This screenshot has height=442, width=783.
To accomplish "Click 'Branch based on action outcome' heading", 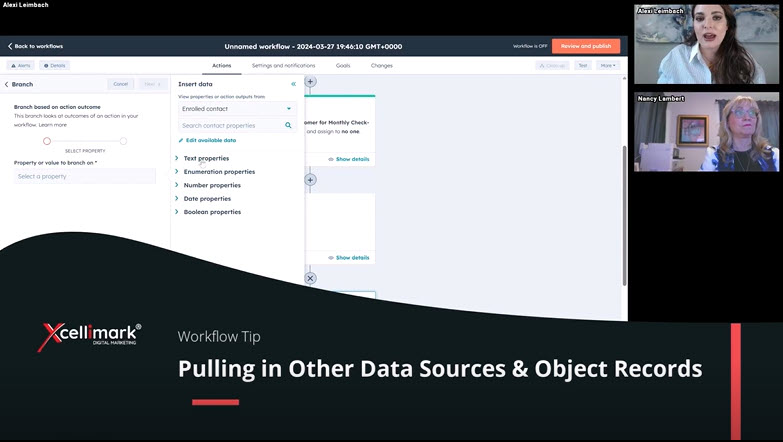I will click(x=57, y=107).
